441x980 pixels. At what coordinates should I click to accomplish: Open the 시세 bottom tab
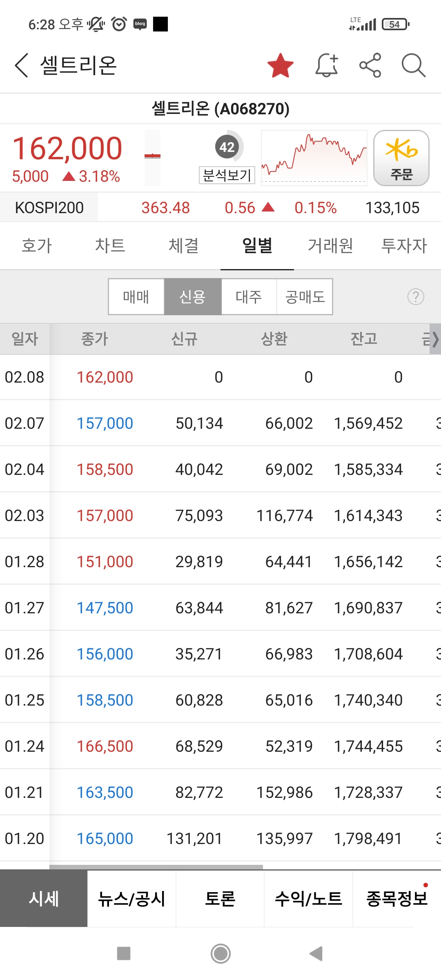(x=44, y=899)
